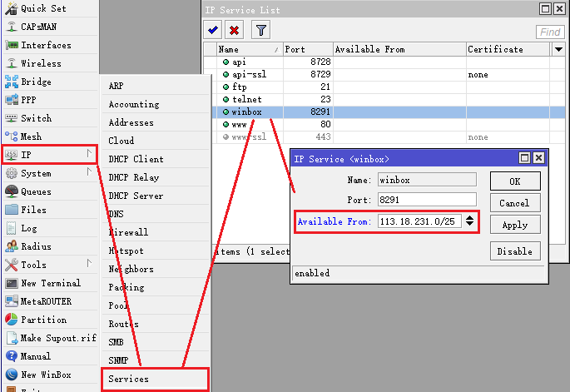Image resolution: width=570 pixels, height=392 pixels.
Task: Toggle Available From up/down arrows
Action: coord(470,221)
